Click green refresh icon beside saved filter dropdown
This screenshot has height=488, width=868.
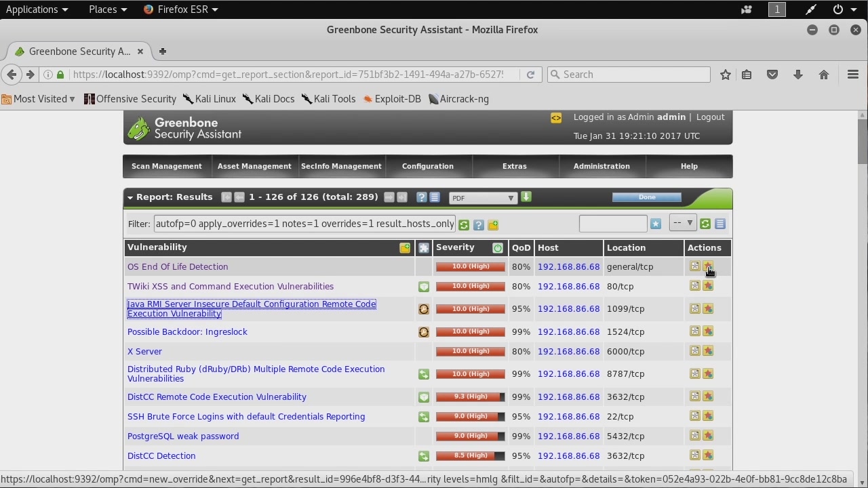(705, 224)
